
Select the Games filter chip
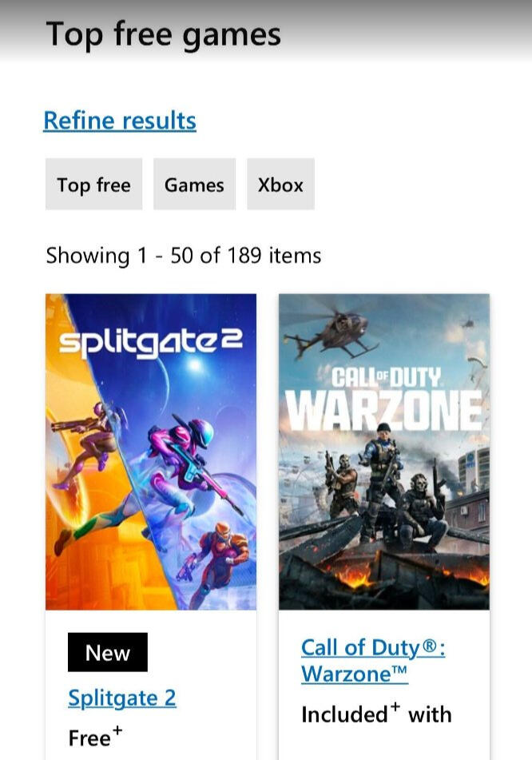click(194, 184)
